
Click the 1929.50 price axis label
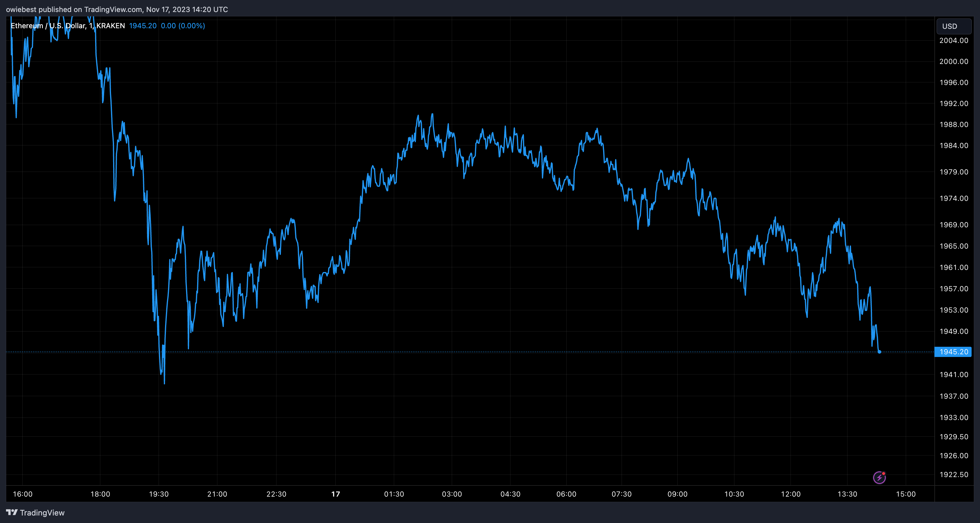tap(954, 437)
